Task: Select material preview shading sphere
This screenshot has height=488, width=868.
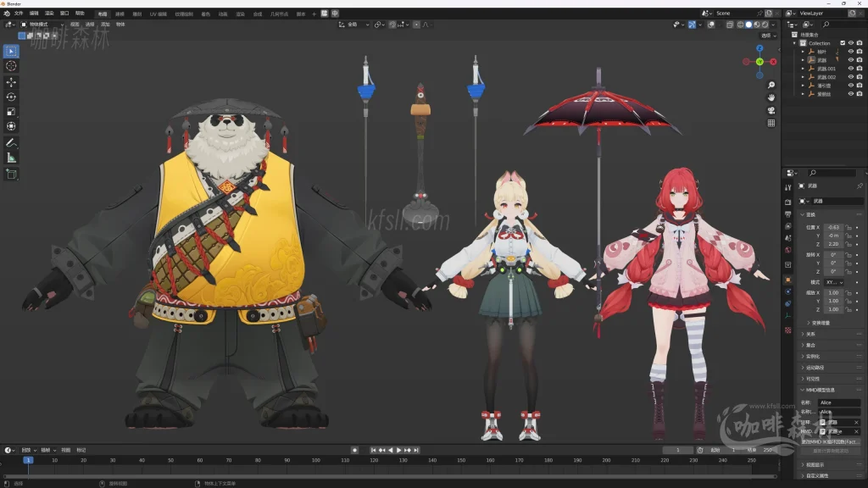Action: click(x=757, y=25)
